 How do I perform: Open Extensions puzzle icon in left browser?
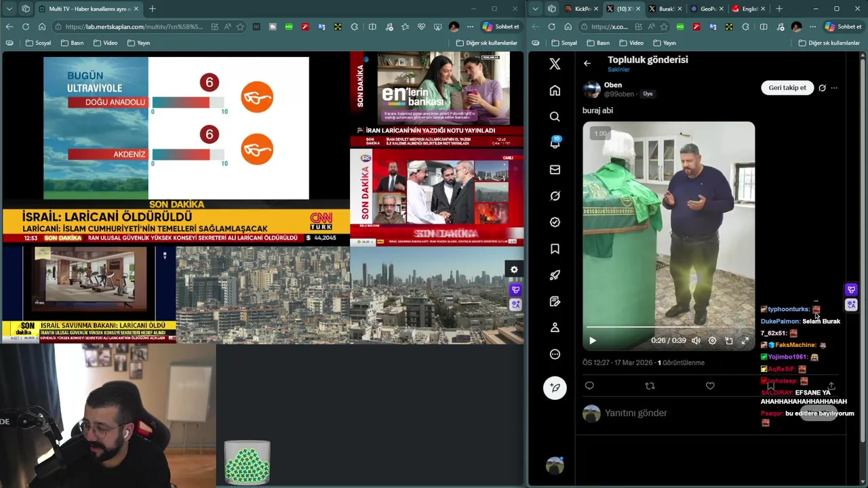[354, 26]
